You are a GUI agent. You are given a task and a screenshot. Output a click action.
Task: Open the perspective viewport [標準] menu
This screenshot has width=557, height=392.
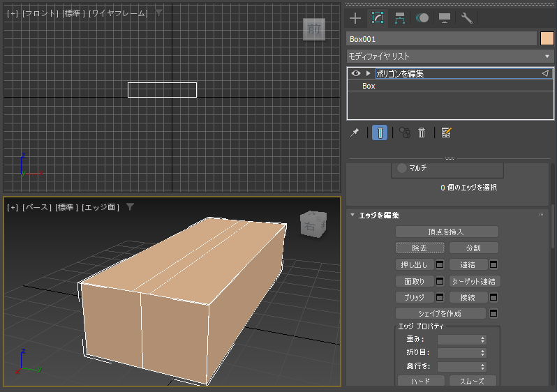[x=66, y=207]
